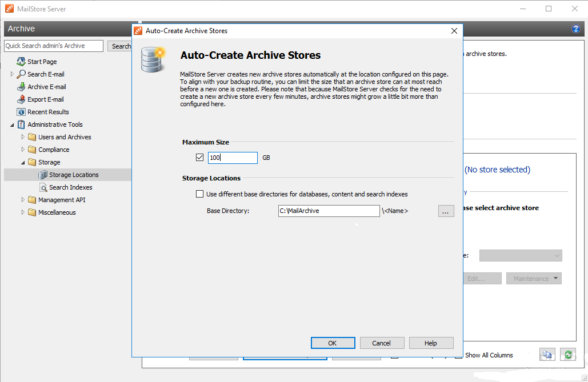This screenshot has height=382, width=588.
Task: Select Storage Locations tree item
Action: click(x=74, y=175)
